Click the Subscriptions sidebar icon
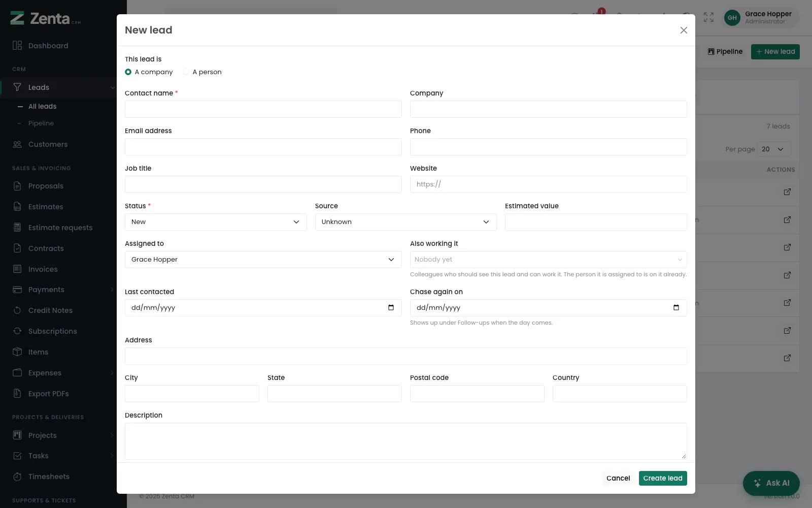This screenshot has width=812, height=508. [17, 331]
